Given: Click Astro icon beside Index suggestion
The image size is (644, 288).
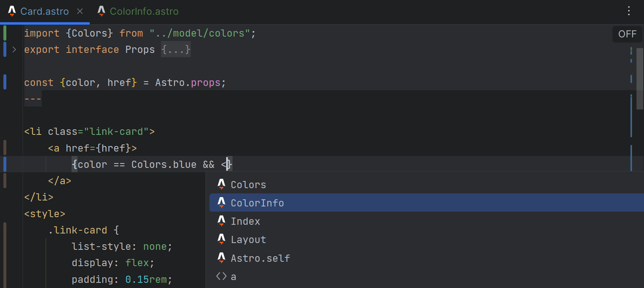Looking at the screenshot, I should (x=221, y=221).
